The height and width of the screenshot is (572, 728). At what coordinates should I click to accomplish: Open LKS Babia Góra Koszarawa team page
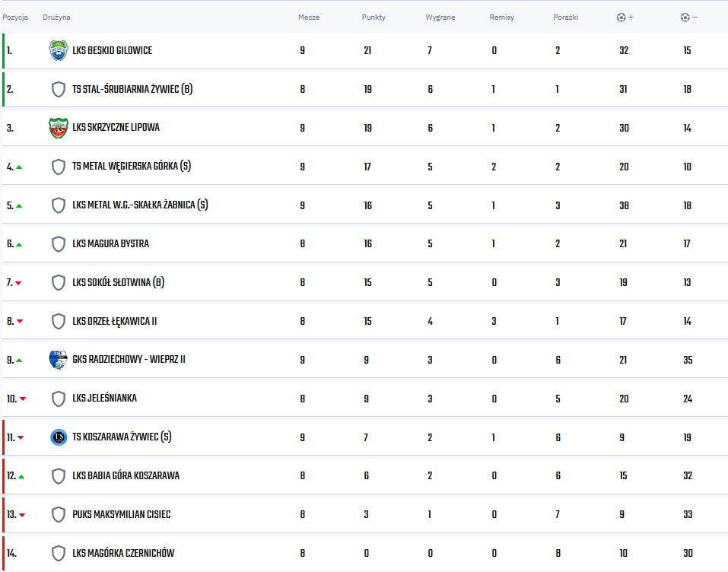pos(126,476)
